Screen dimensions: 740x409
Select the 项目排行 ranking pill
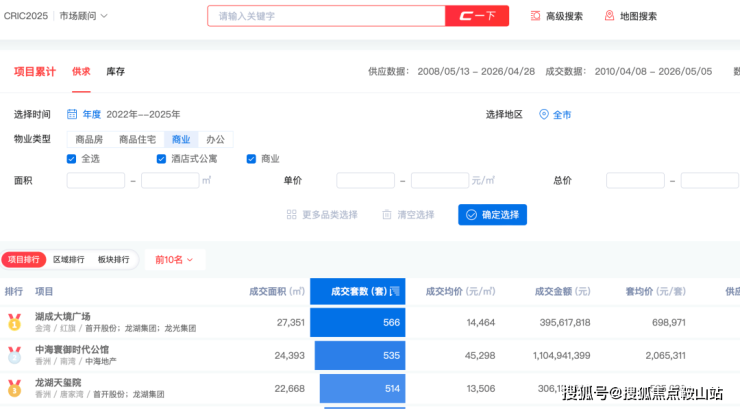pyautogui.click(x=24, y=259)
